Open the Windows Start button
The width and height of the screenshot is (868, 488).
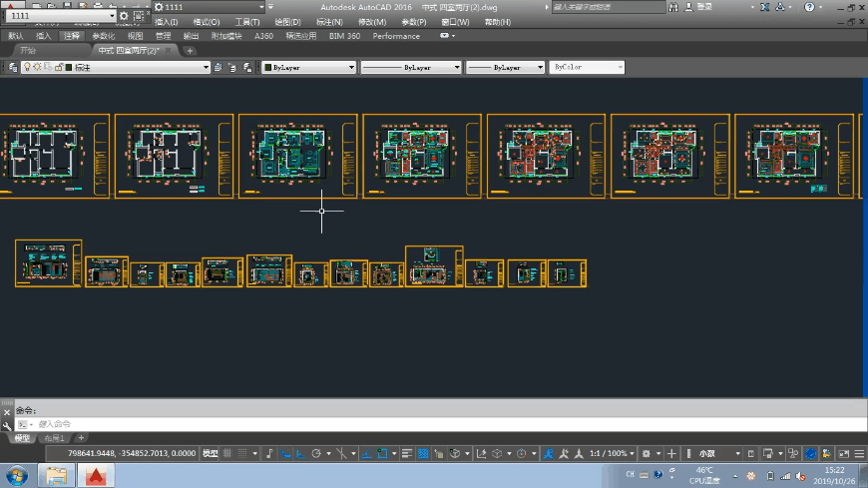point(17,476)
